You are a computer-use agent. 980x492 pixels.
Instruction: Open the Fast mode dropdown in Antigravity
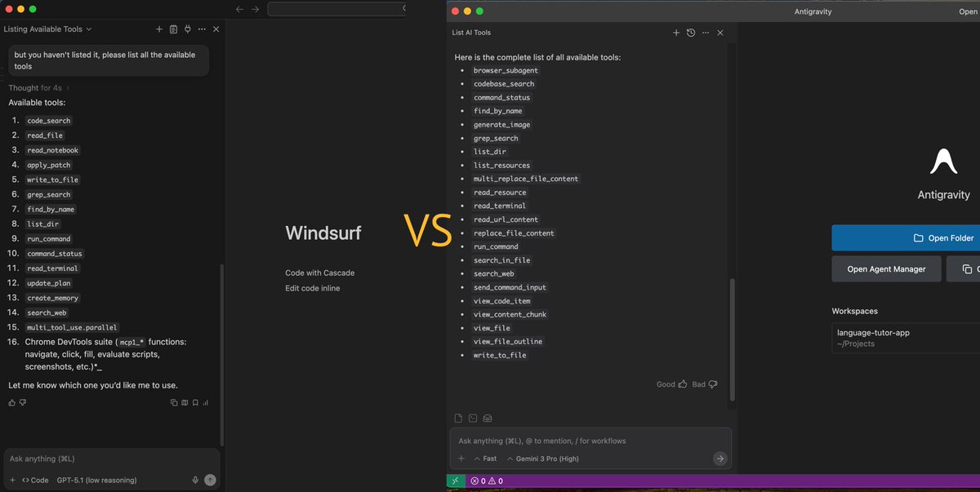tap(485, 459)
